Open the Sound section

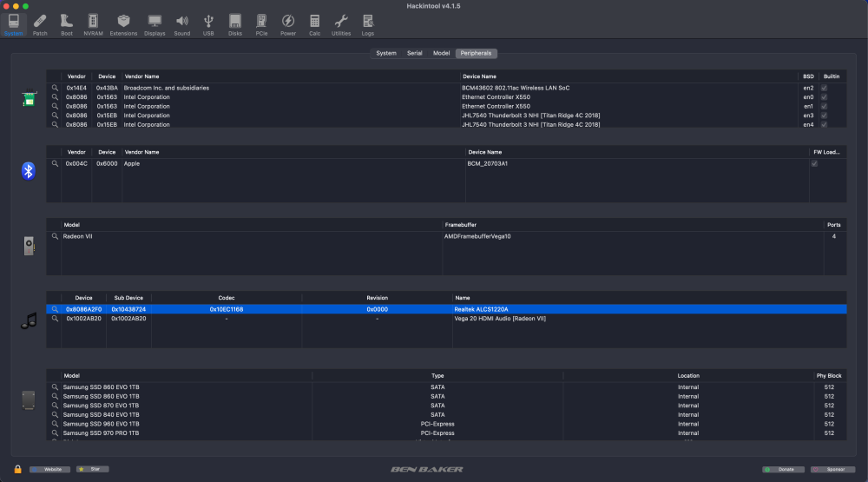[x=182, y=24]
